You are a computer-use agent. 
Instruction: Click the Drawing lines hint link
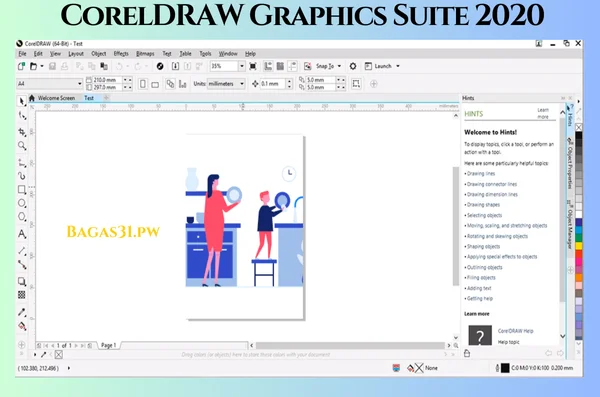coord(481,173)
